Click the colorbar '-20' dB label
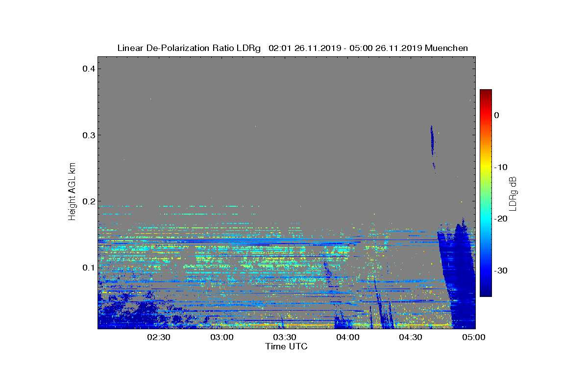Viewport: 588px width, 392px height. [x=501, y=219]
